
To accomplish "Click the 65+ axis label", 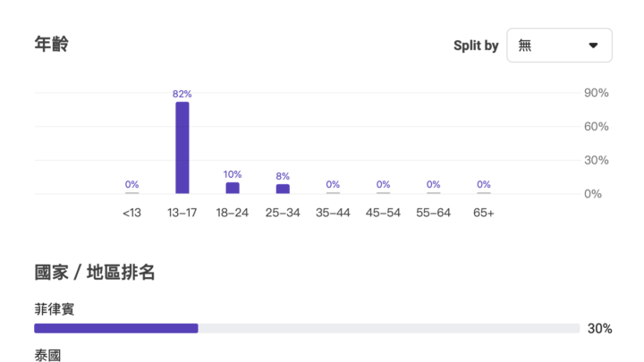I will click(x=483, y=213).
